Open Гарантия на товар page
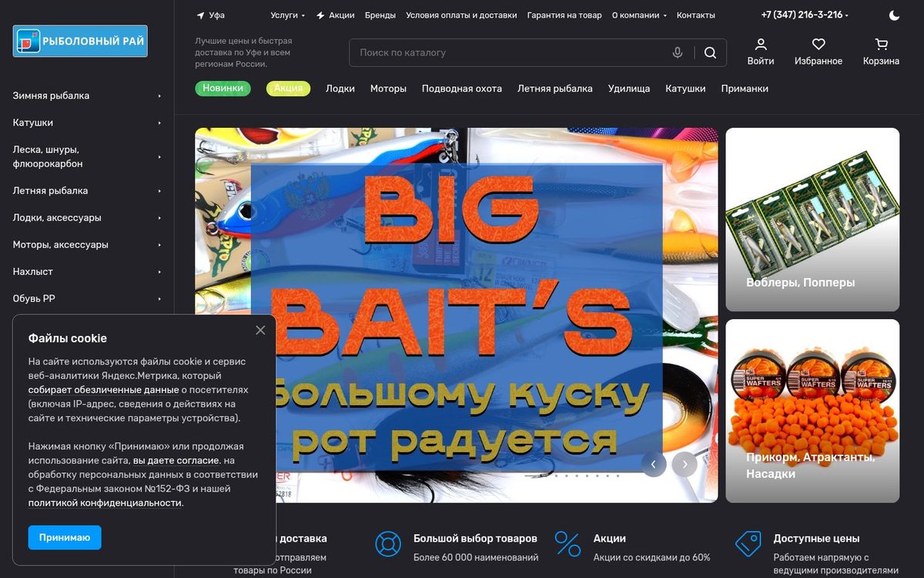924x578 pixels. (564, 15)
